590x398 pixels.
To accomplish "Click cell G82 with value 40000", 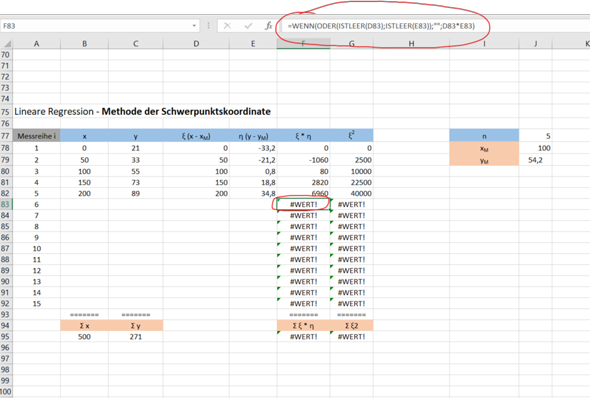I will click(x=351, y=193).
